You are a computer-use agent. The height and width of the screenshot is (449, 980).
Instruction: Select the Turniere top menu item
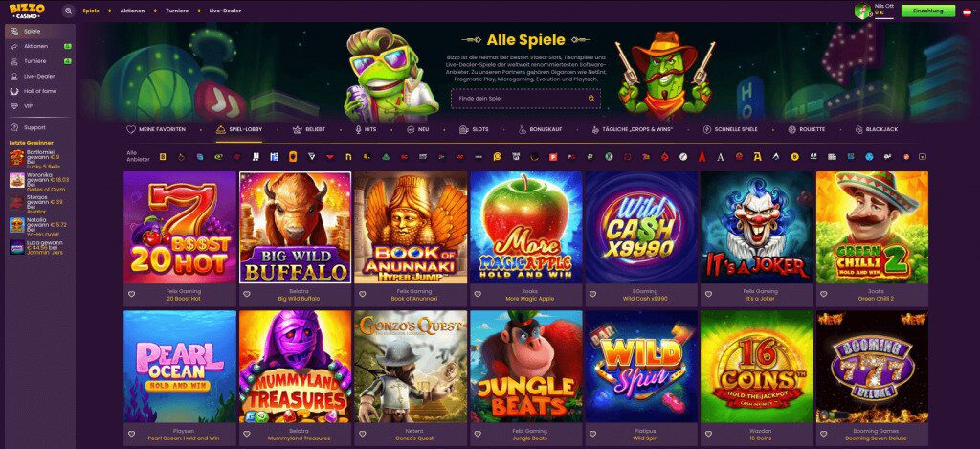(x=177, y=11)
